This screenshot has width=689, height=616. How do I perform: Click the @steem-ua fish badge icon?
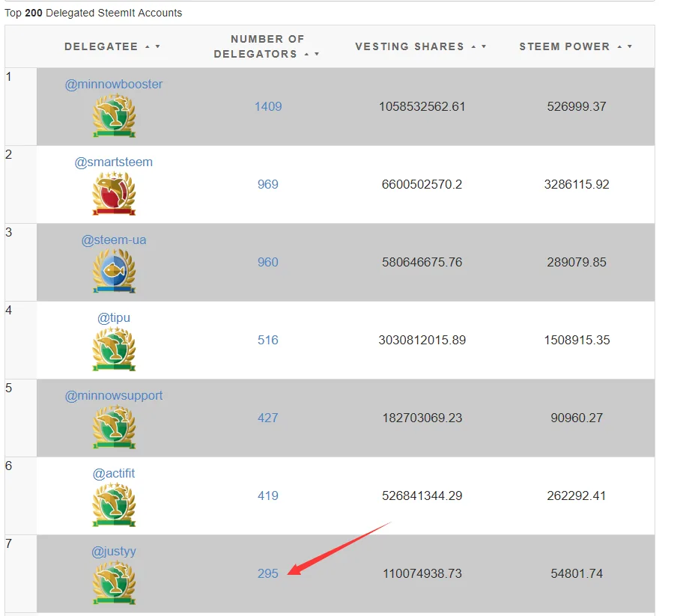(x=114, y=272)
